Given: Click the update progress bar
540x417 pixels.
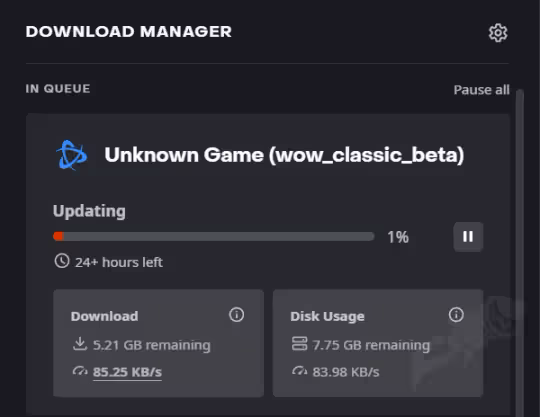Looking at the screenshot, I should [214, 236].
